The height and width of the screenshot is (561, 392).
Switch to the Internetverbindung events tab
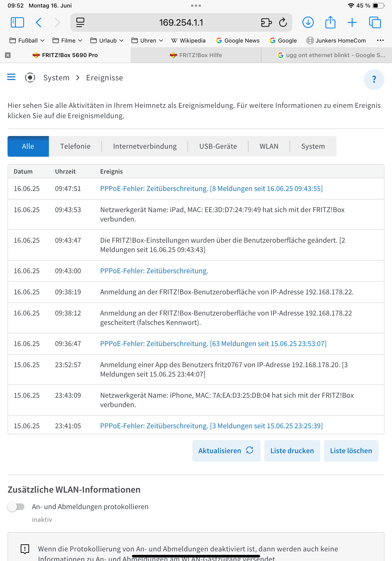coord(145,146)
